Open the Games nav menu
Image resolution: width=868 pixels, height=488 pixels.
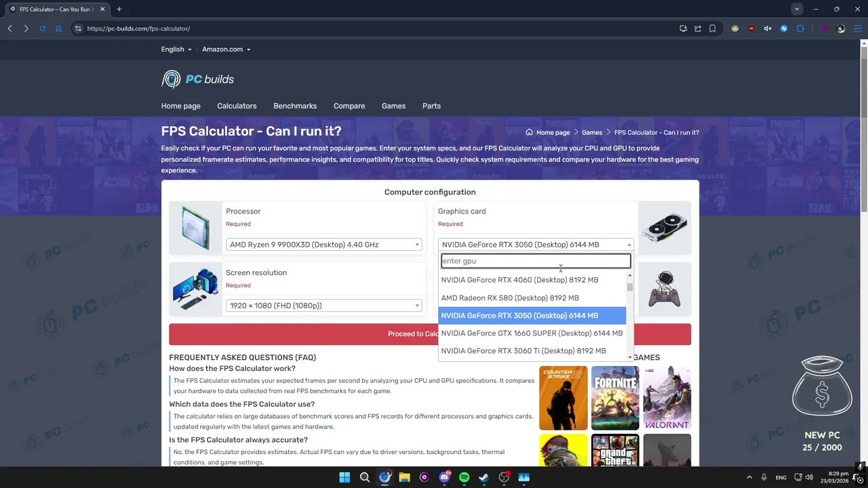[x=393, y=106]
